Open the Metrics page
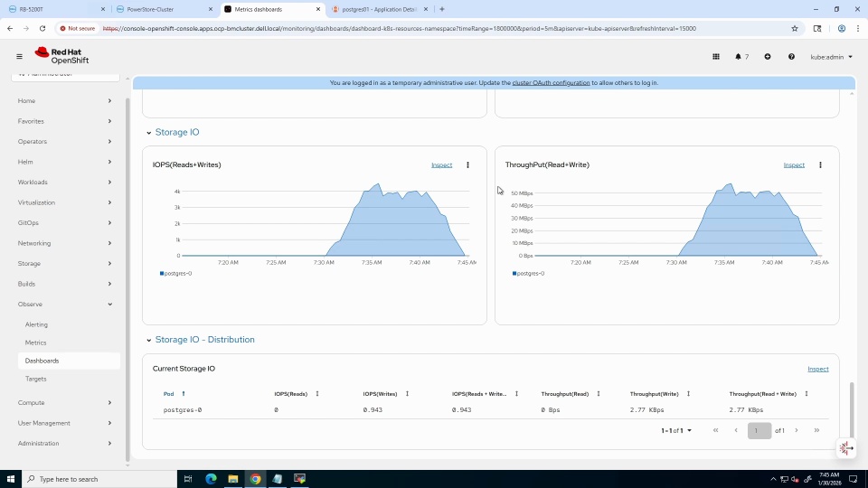Viewport: 868px width, 488px height. pos(35,343)
